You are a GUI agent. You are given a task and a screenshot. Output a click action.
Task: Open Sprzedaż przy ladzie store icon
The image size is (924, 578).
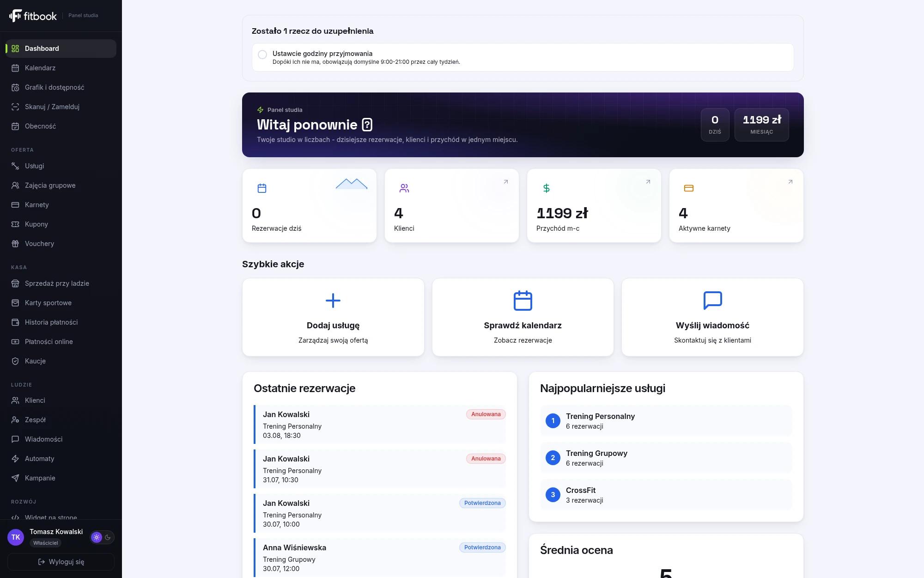(x=15, y=283)
